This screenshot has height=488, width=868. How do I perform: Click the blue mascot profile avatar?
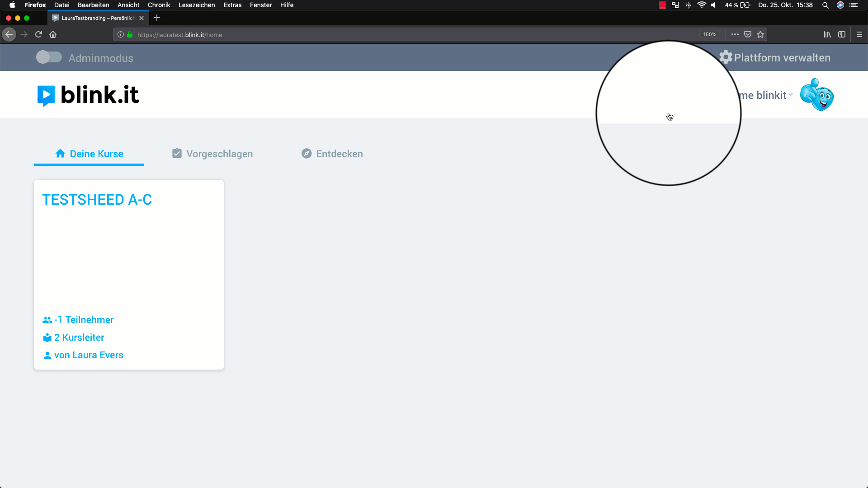coord(816,95)
